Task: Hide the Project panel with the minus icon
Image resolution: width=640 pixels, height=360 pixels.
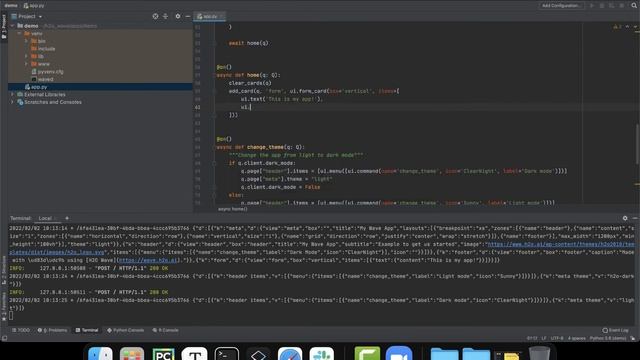Action: tap(188, 16)
